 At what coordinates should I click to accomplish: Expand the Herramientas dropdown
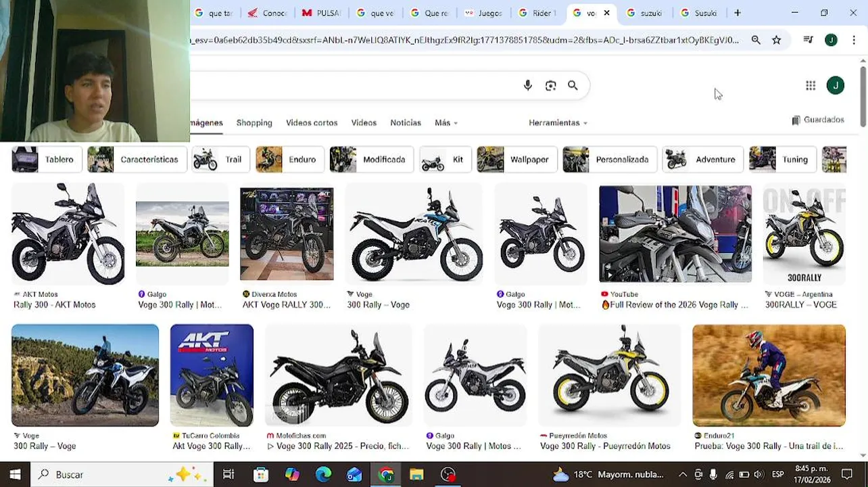558,122
